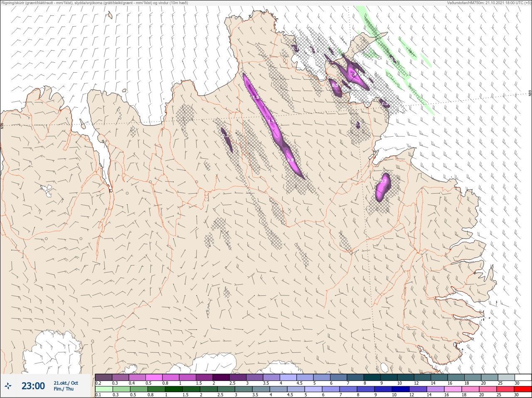The image size is (532, 398).
Task: Click the white snow swatch past 30
Action: (523, 377)
